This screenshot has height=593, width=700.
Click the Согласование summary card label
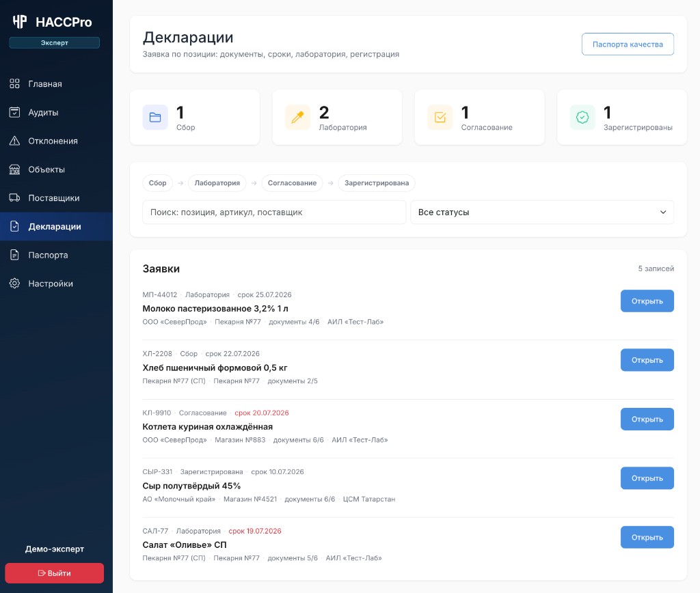pos(487,128)
